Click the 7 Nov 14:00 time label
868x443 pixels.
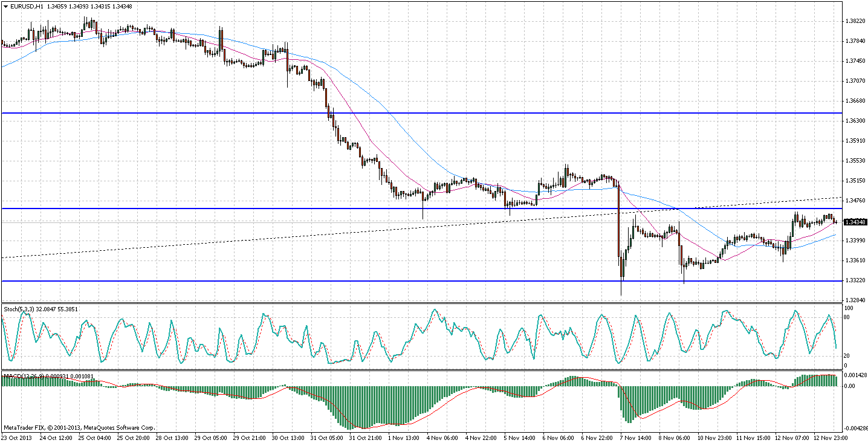636,438
